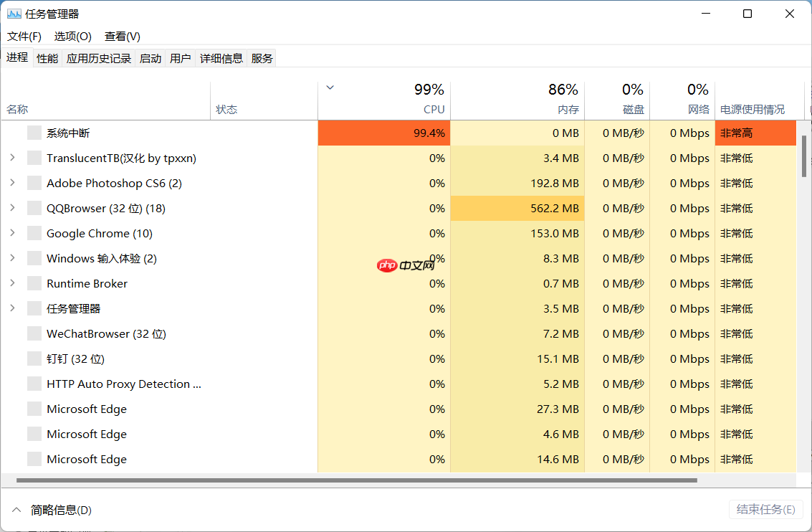Image resolution: width=812 pixels, height=532 pixels.
Task: Switch to the 应用历史记录 tab
Action: tap(98, 58)
